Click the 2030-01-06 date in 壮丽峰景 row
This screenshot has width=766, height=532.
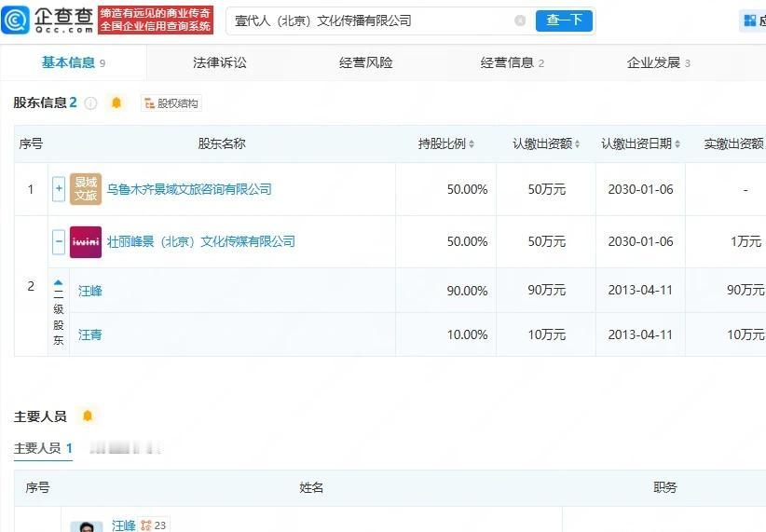[x=640, y=241]
